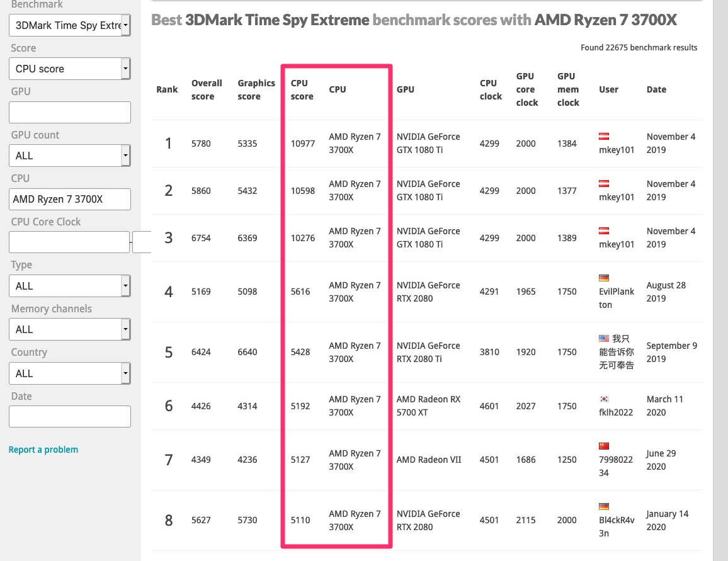Click CPU score value 5616
Screen dimensions: 728x561
tap(300, 292)
